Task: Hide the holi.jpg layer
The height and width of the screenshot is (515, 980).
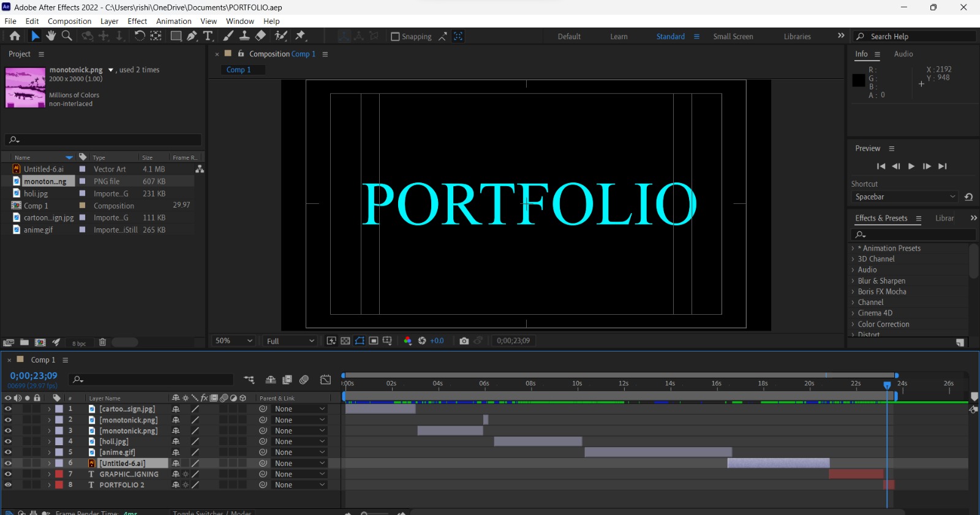Action: [x=8, y=442]
